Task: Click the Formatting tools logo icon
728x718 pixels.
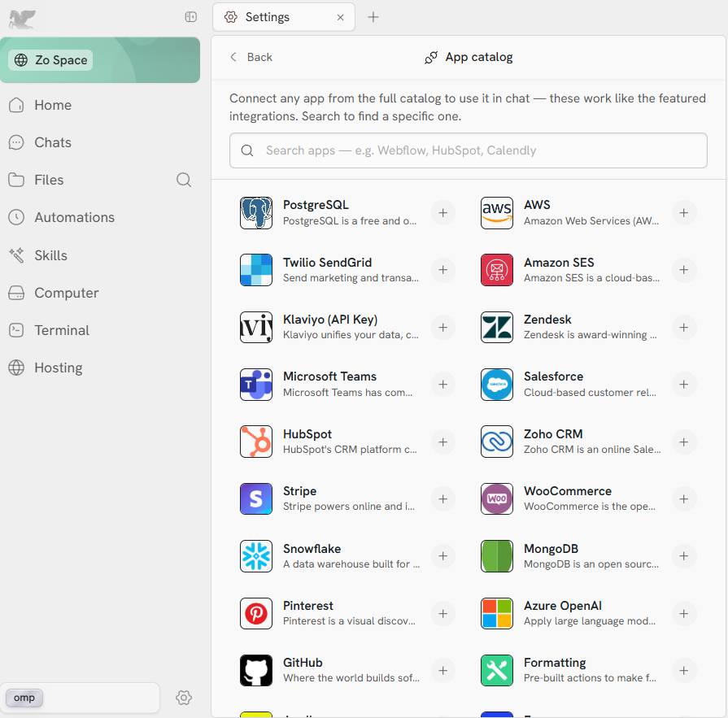Action: click(497, 671)
